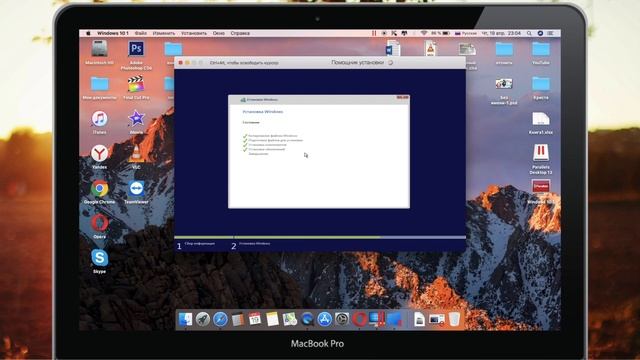Open Finder in the Dock
Screen dimensions: 640x360
click(x=185, y=319)
